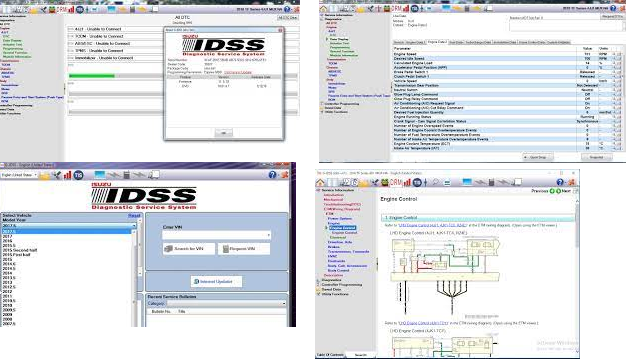
Task: Click TIS icon in data display window
Action: click(415, 8)
